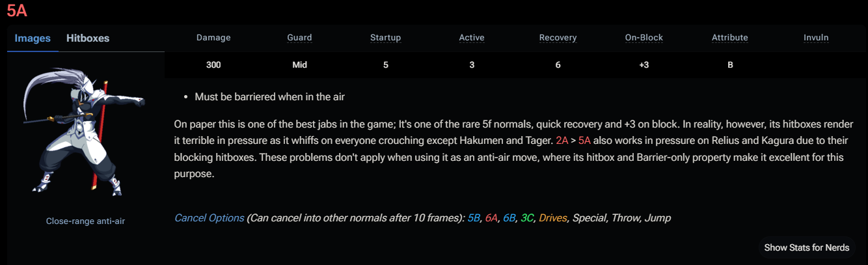Click the On-Block column header
This screenshot has height=265, width=868.
point(644,38)
